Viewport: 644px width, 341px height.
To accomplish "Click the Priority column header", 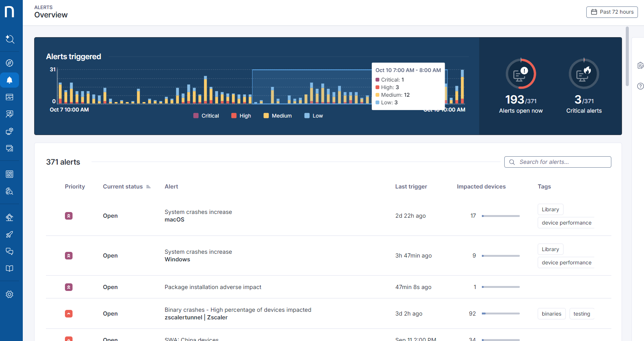I will (75, 187).
